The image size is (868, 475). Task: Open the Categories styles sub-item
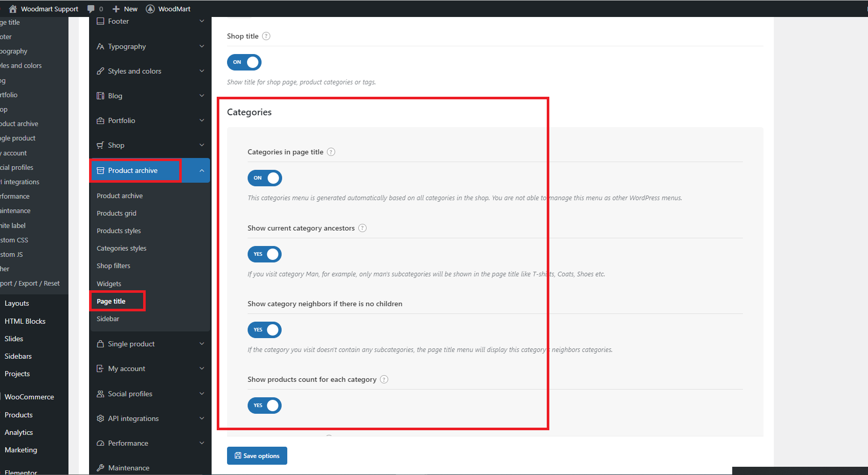point(121,248)
